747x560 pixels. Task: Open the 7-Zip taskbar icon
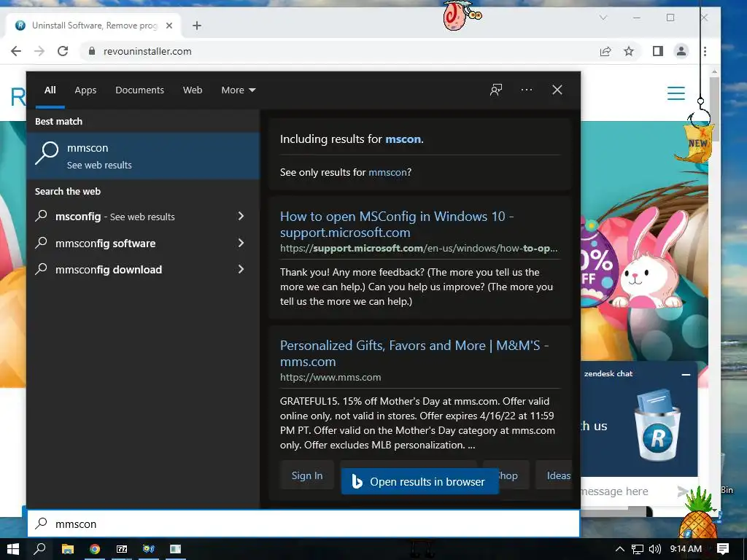click(122, 549)
